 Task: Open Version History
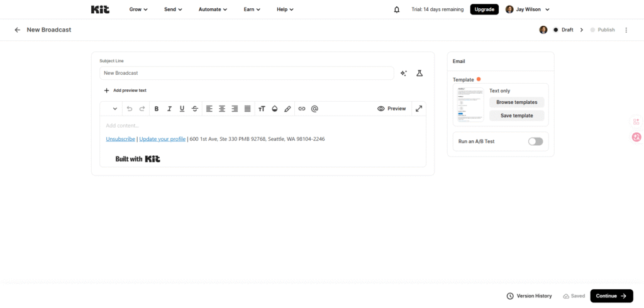coord(530,296)
